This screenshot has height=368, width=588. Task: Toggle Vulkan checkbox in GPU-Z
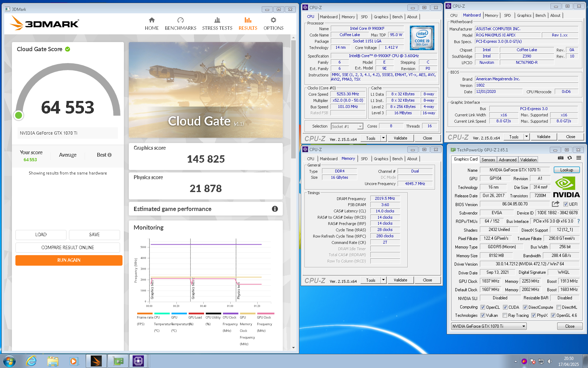pyautogui.click(x=483, y=315)
